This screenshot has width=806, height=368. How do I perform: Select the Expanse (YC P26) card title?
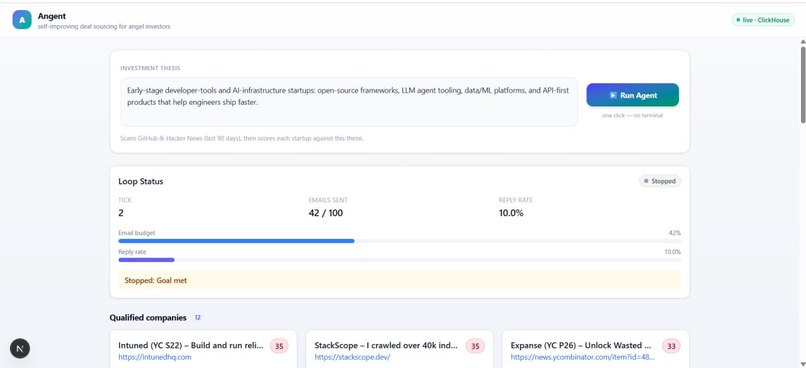click(581, 346)
